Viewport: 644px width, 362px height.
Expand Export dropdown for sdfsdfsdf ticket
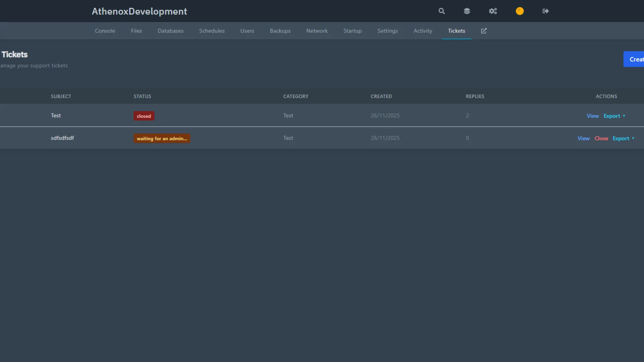coord(624,138)
